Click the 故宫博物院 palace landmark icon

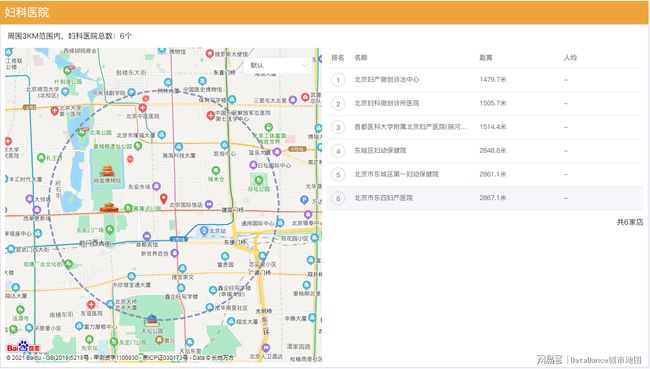(107, 171)
